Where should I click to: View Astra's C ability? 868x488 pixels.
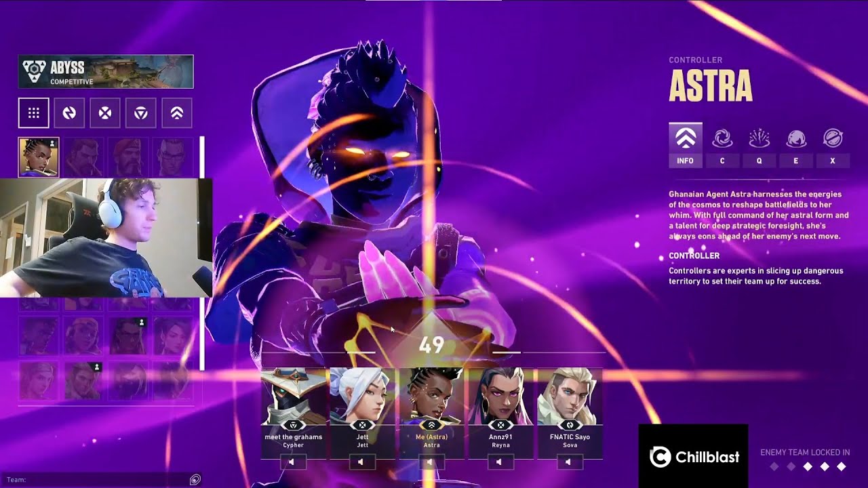722,145
